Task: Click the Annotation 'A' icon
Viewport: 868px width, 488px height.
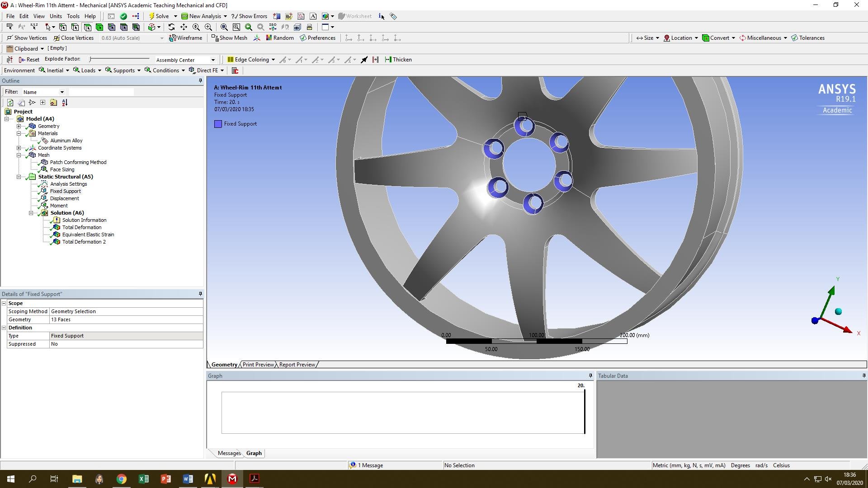Action: click(313, 16)
